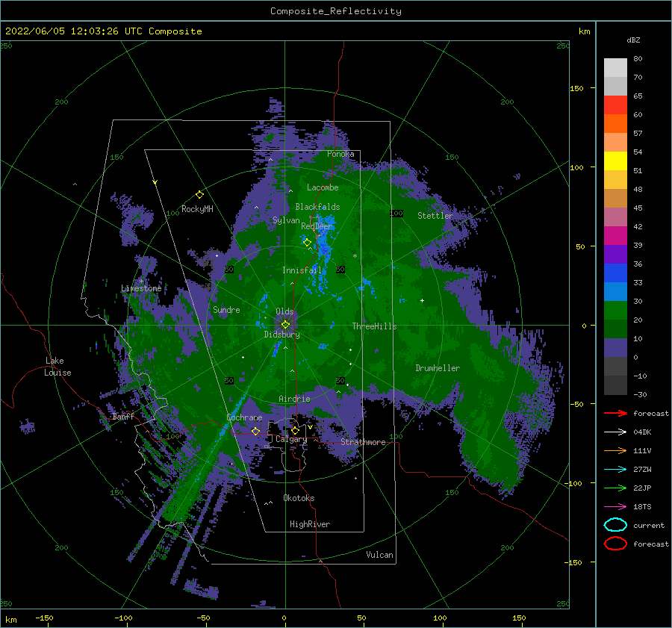The height and width of the screenshot is (628, 672).
Task: Click the Composite_Reflectivity title text
Action: [335, 11]
